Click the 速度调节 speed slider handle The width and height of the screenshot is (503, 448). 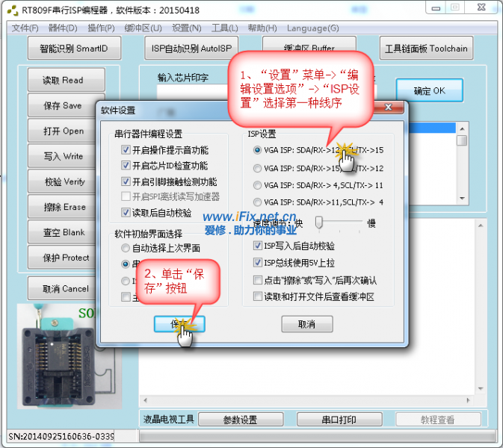[318, 222]
